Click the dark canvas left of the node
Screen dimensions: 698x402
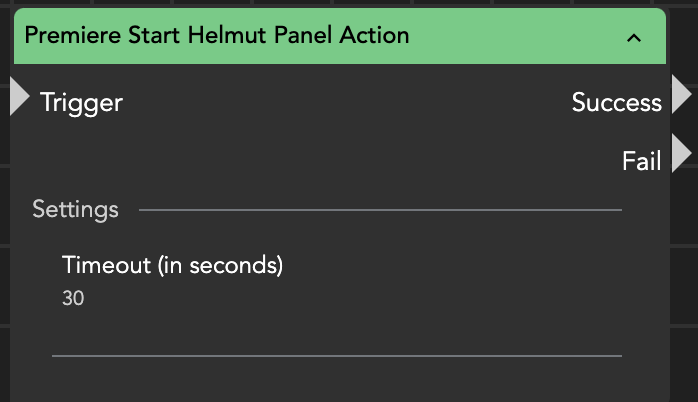click(x=6, y=250)
